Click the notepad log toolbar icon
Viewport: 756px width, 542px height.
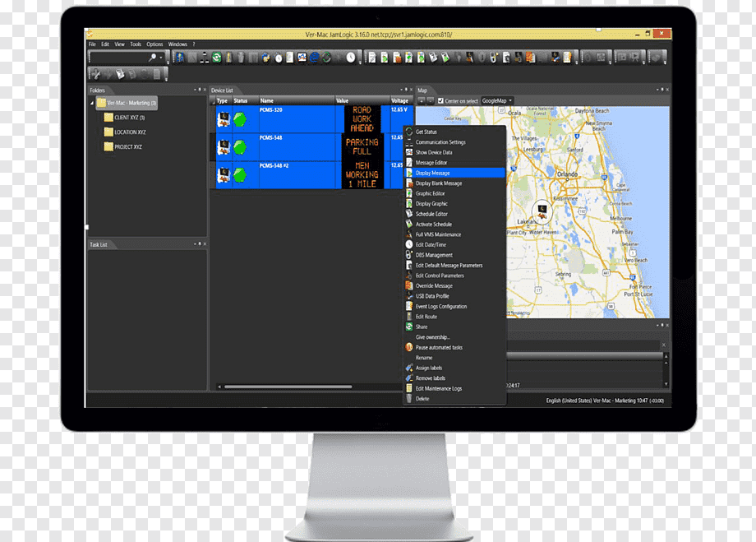click(x=567, y=58)
